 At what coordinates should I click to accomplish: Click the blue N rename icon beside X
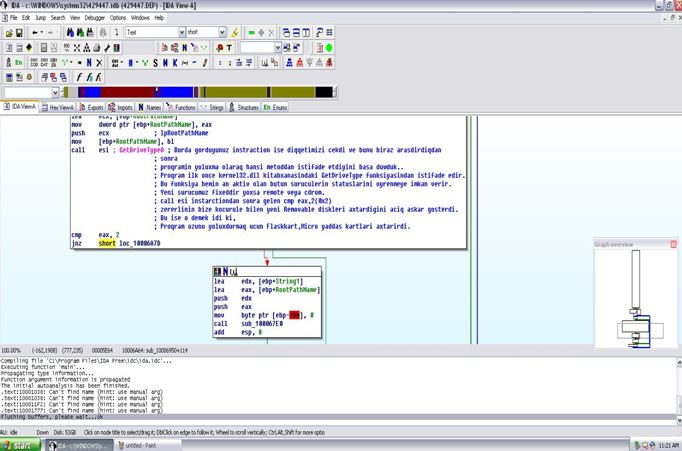click(x=89, y=63)
